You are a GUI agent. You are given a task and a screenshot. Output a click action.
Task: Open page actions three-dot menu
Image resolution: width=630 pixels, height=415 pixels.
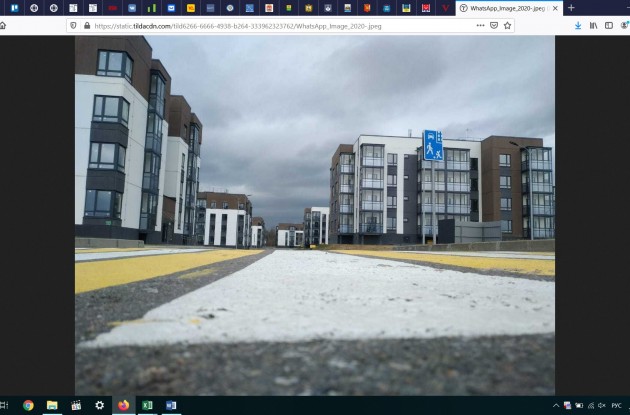point(480,25)
